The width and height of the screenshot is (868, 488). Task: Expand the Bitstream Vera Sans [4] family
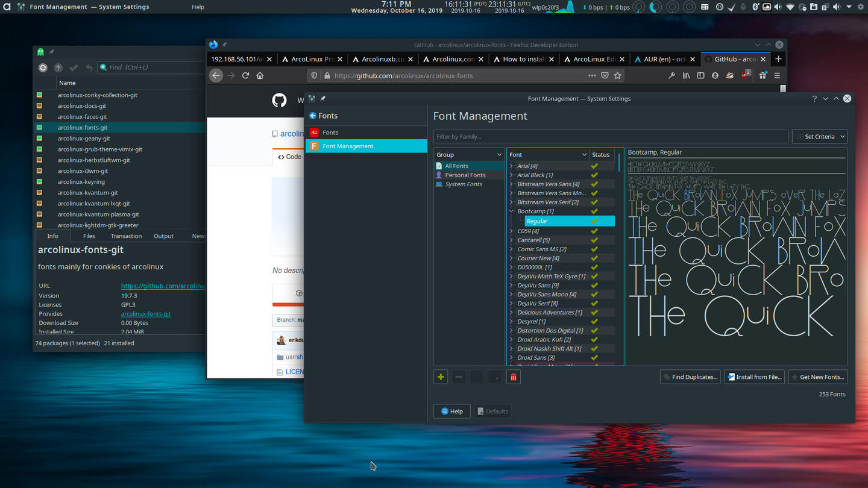click(512, 184)
